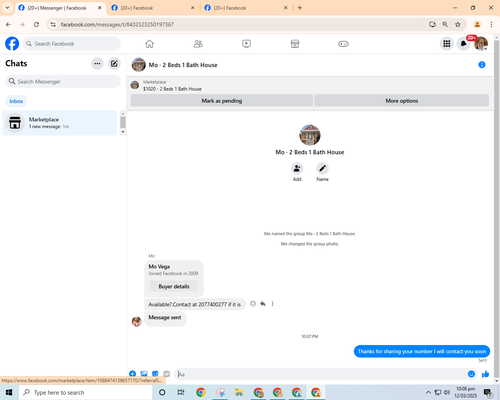Click Mark as pending button

[x=222, y=101]
